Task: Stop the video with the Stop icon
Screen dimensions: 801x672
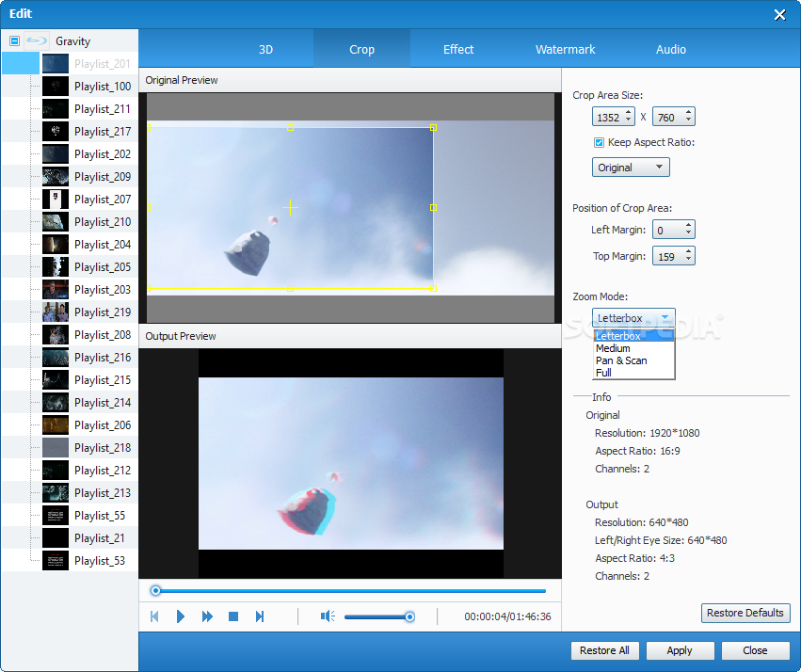Action: [233, 616]
